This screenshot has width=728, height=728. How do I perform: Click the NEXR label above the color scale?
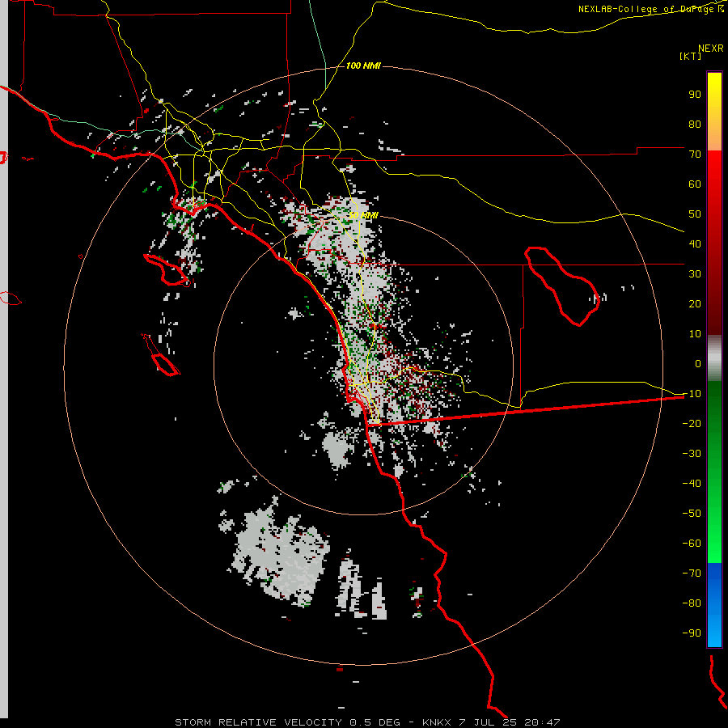point(711,49)
